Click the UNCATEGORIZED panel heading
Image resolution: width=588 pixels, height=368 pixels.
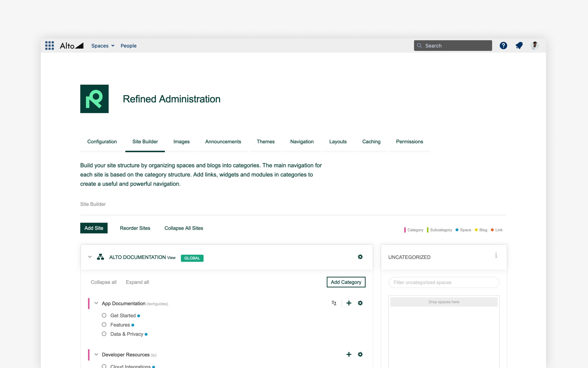(x=409, y=257)
